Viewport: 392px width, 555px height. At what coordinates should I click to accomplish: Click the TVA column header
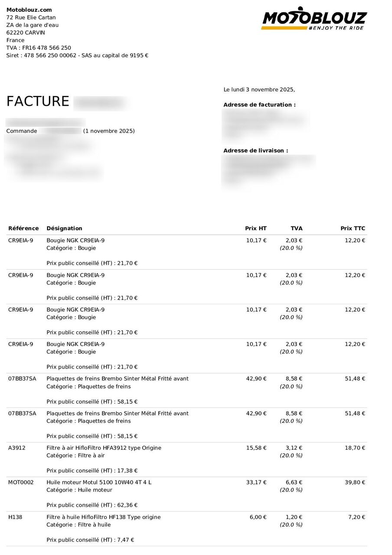click(297, 229)
